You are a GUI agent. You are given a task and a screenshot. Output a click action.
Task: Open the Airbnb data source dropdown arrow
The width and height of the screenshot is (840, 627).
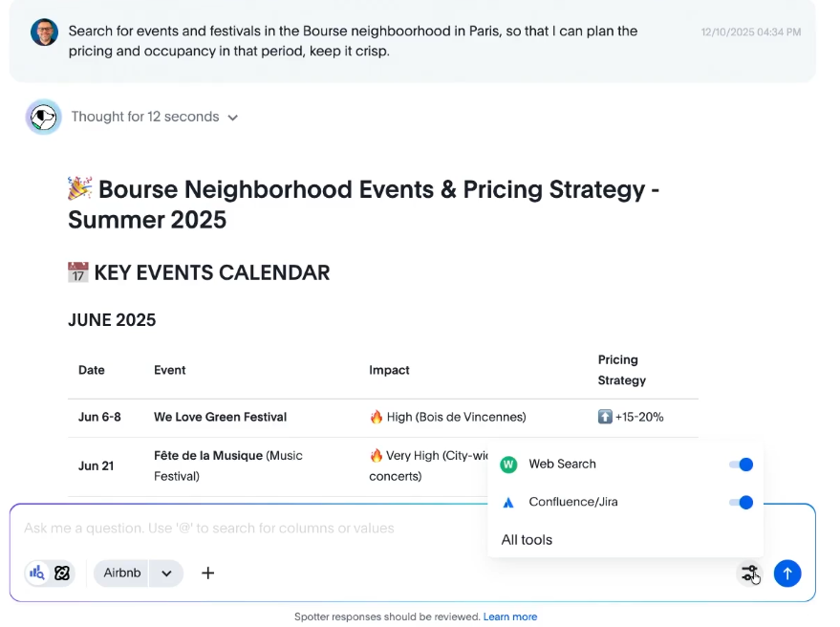pos(166,573)
